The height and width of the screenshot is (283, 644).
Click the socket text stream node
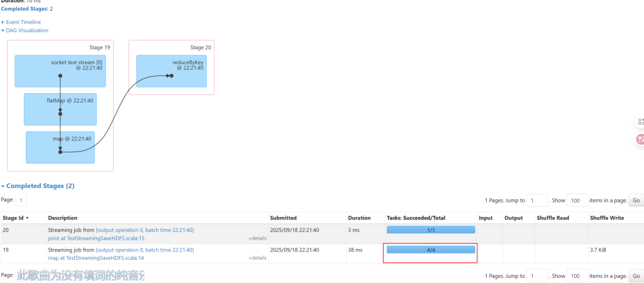[60, 71]
